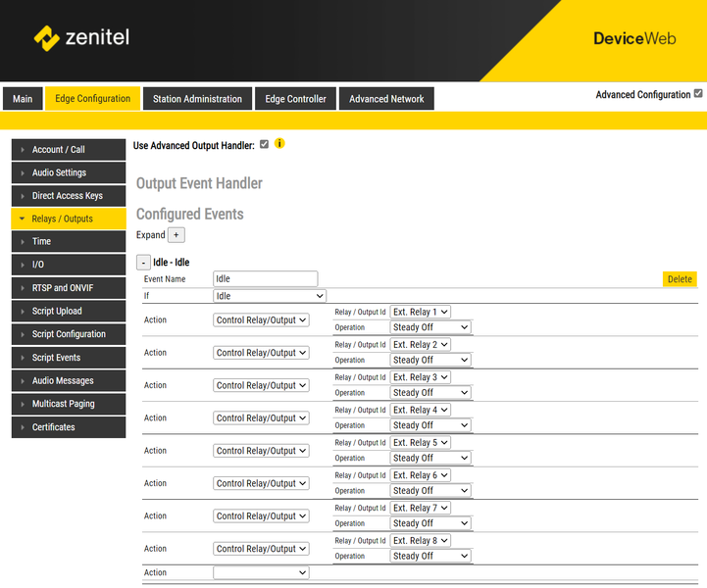
Task: Open Audio Messages sidebar item
Action: pos(69,381)
